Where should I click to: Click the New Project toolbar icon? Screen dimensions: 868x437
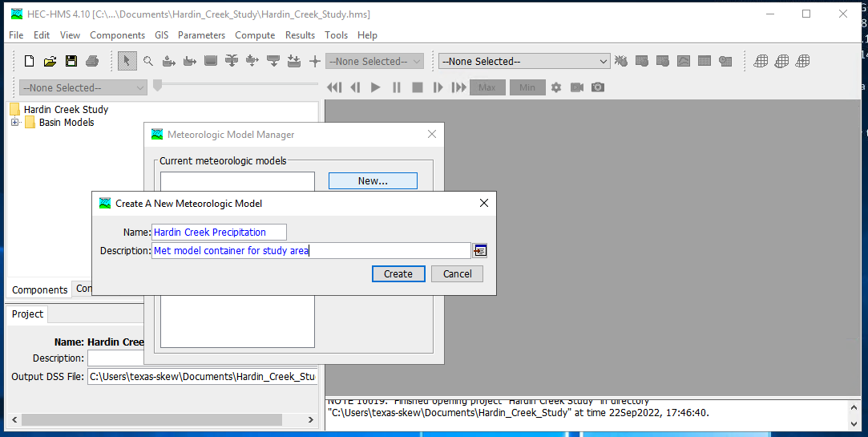point(30,61)
